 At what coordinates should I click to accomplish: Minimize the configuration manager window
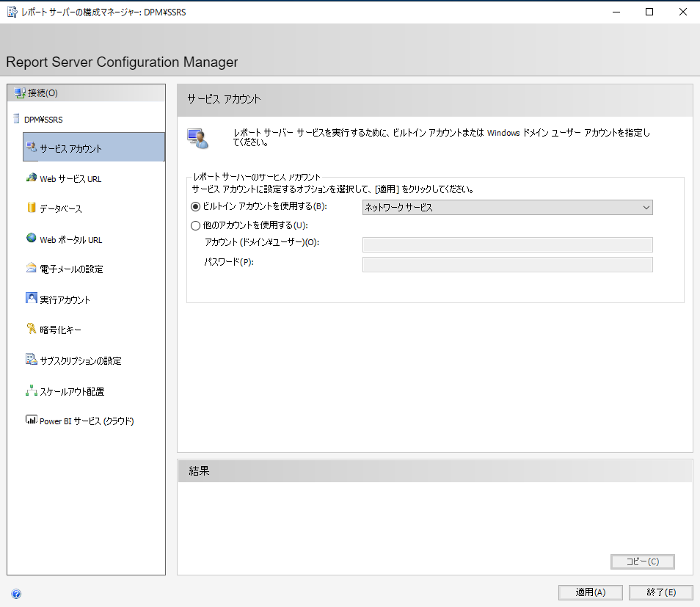pos(616,12)
